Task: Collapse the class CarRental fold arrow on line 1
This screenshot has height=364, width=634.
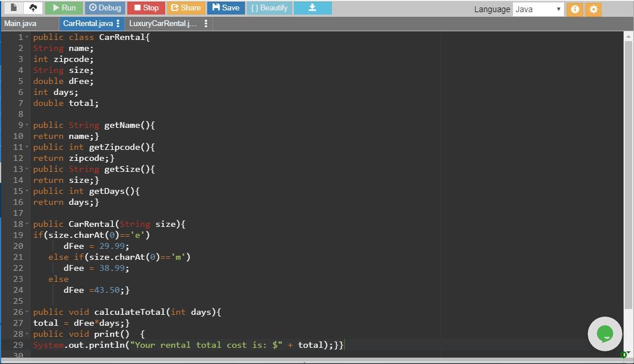Action: pyautogui.click(x=27, y=37)
